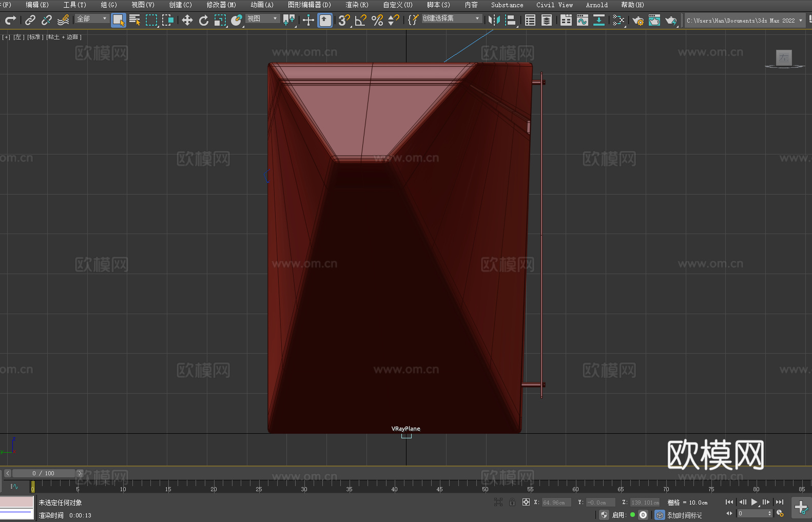Click the Render Production teapot icon
This screenshot has height=522, width=812.
coord(671,20)
